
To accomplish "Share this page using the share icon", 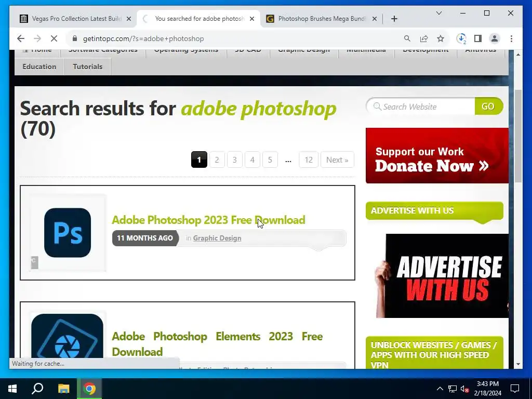I will click(x=424, y=38).
